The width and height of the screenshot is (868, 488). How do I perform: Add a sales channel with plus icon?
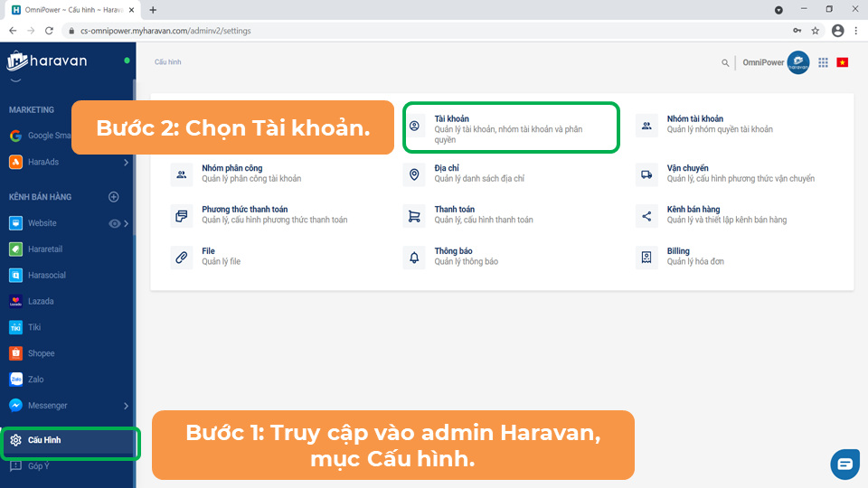(x=114, y=197)
